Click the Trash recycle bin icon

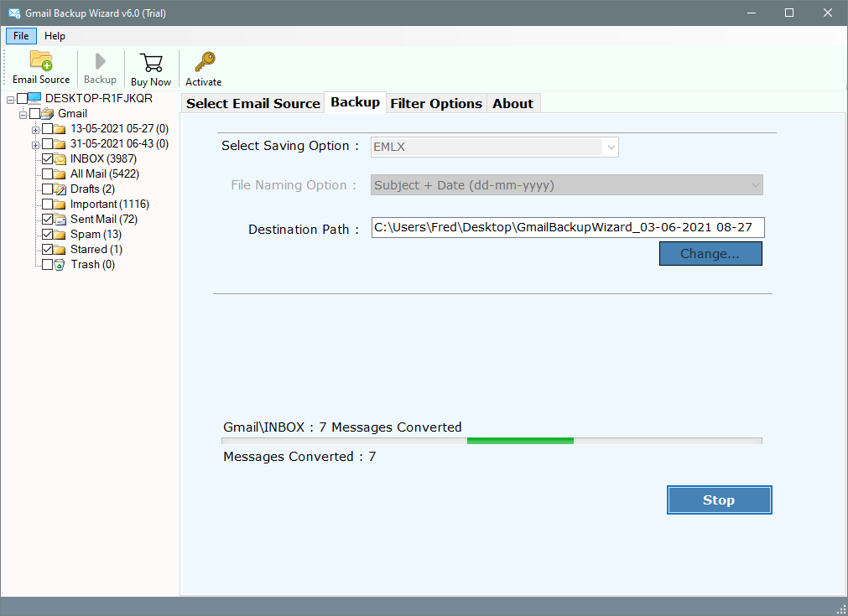pyautogui.click(x=60, y=265)
